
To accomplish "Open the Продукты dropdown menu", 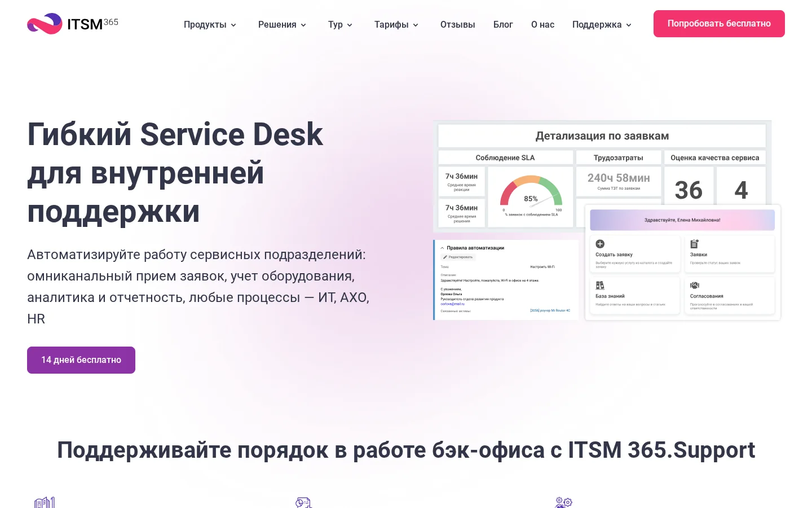I will [210, 24].
